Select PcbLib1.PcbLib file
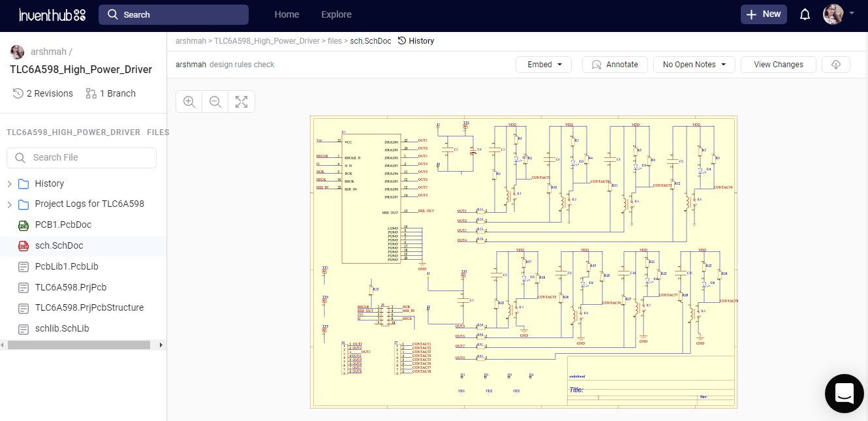Screen dimensions: 868x421 [67, 266]
